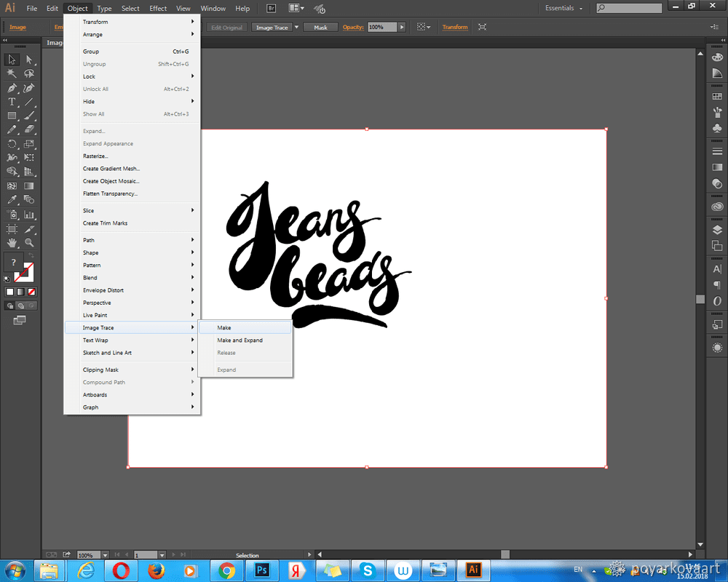Select the Rectangle tool
728x582 pixels.
pos(12,116)
